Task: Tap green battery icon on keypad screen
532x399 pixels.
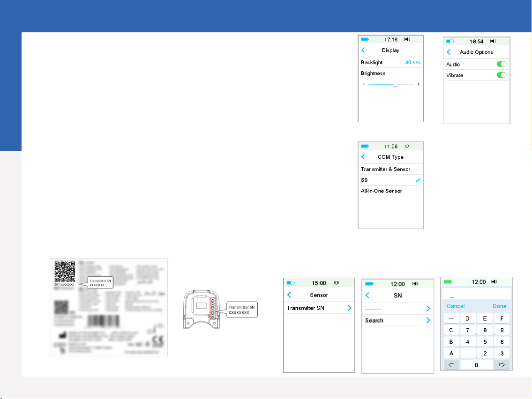Action: pyautogui.click(x=448, y=282)
